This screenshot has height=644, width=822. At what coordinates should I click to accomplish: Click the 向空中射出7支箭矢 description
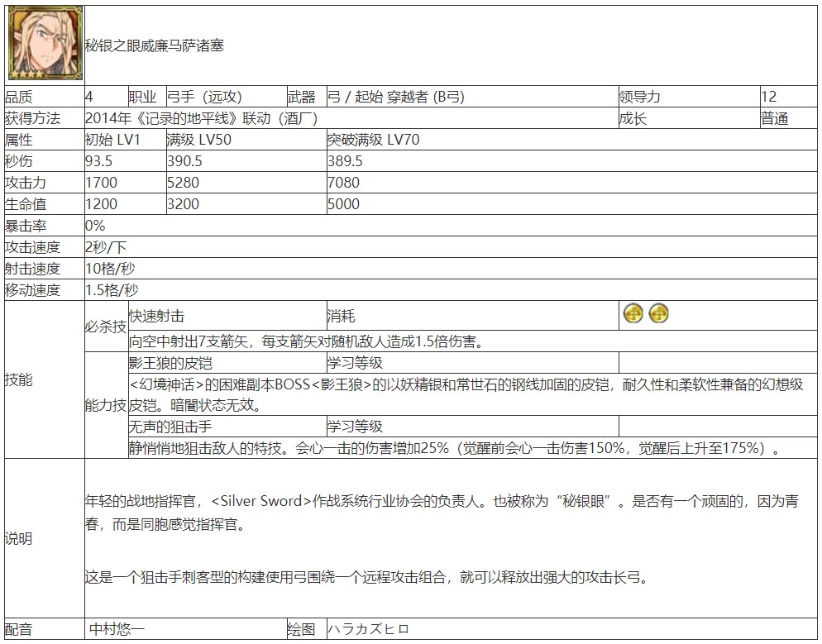pos(306,341)
